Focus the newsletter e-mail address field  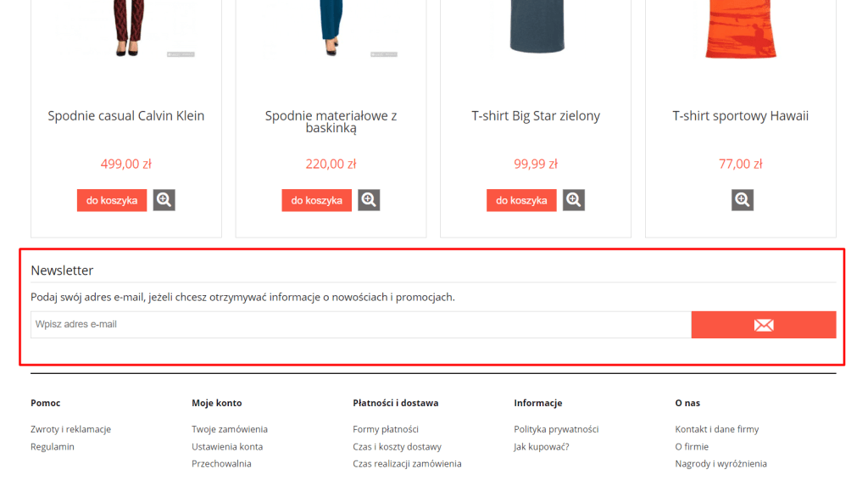coord(361,325)
